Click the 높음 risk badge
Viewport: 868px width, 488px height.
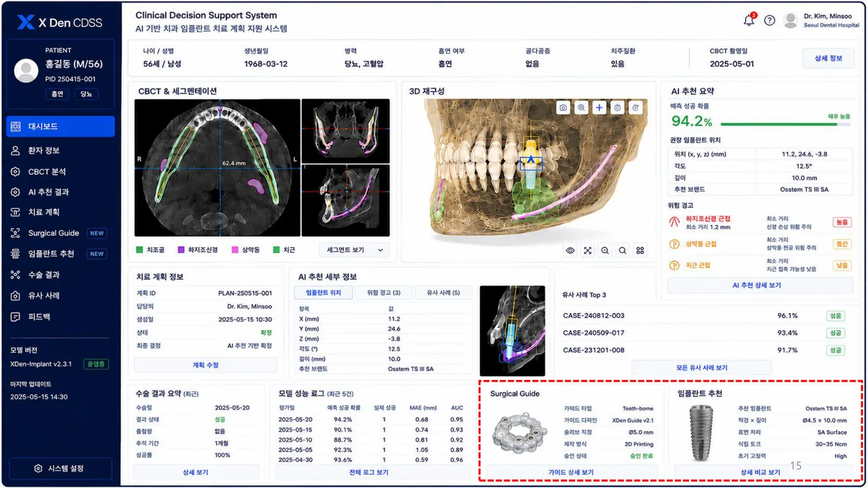[842, 222]
